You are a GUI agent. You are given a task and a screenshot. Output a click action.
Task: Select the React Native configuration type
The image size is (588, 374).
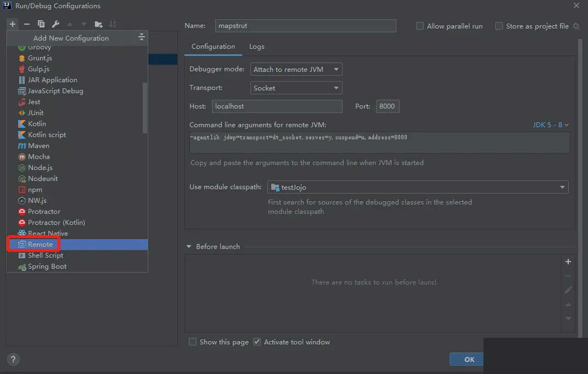(77, 234)
